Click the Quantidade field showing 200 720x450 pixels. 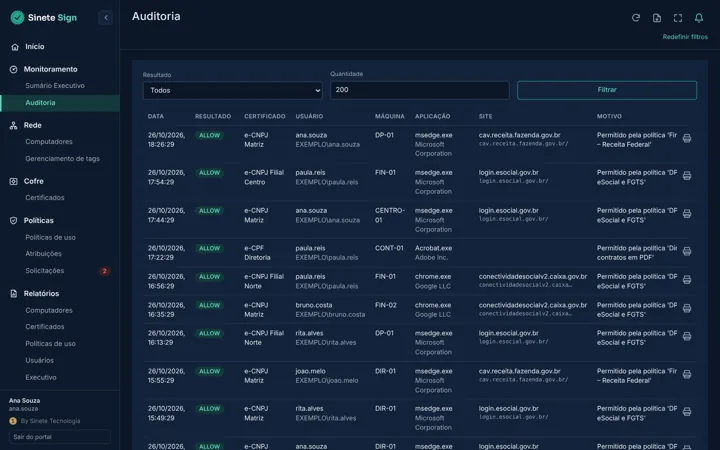point(420,90)
